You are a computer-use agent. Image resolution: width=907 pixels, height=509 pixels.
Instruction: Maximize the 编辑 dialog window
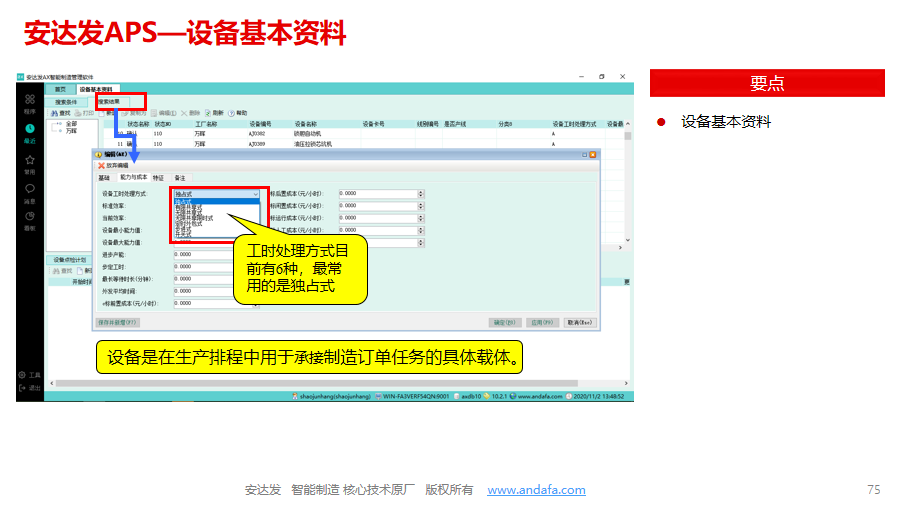coord(584,154)
